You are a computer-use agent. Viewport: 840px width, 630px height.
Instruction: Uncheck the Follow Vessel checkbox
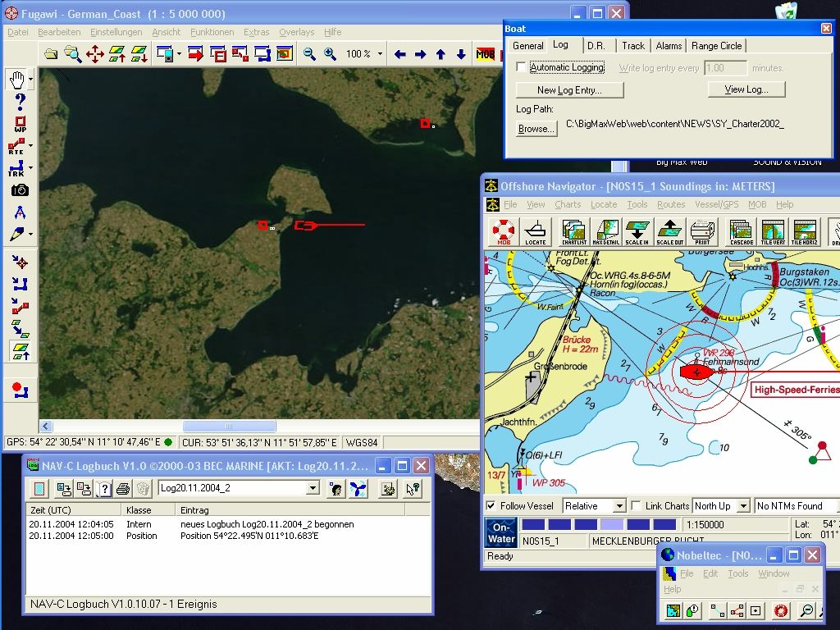491,506
